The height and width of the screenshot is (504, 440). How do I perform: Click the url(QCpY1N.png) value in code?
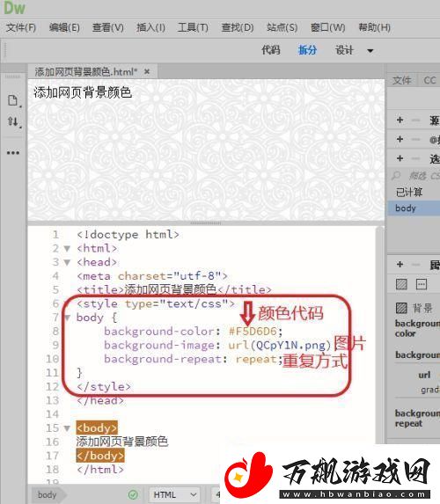[280, 345]
